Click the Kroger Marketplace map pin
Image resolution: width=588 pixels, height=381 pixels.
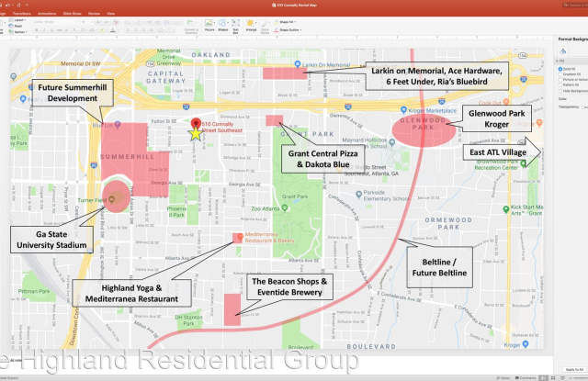403,110
